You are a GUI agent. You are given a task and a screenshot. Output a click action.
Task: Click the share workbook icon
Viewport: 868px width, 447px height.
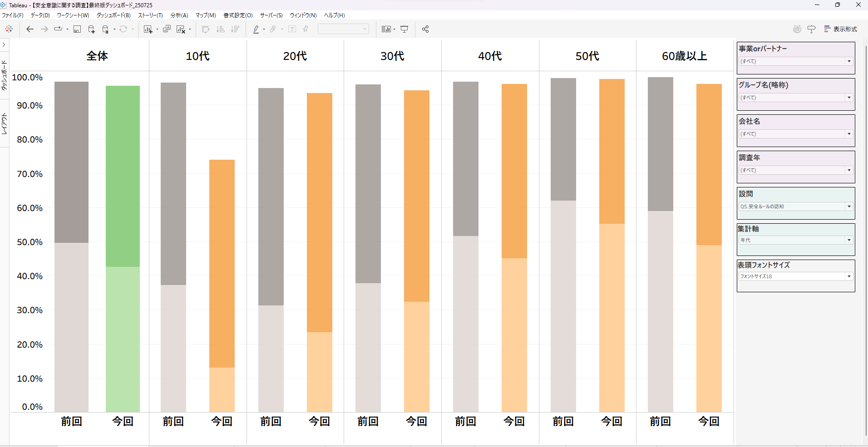(425, 29)
